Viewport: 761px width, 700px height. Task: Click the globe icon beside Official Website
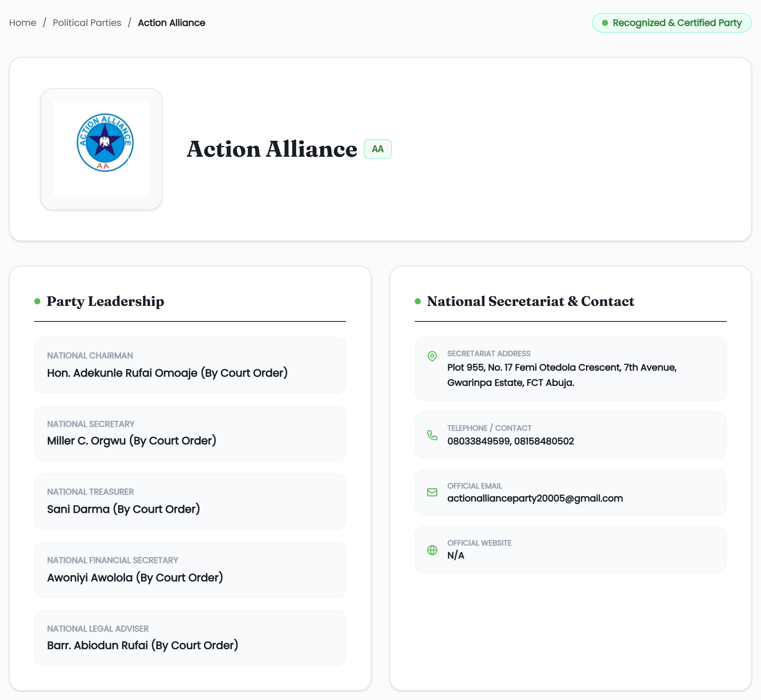point(432,550)
